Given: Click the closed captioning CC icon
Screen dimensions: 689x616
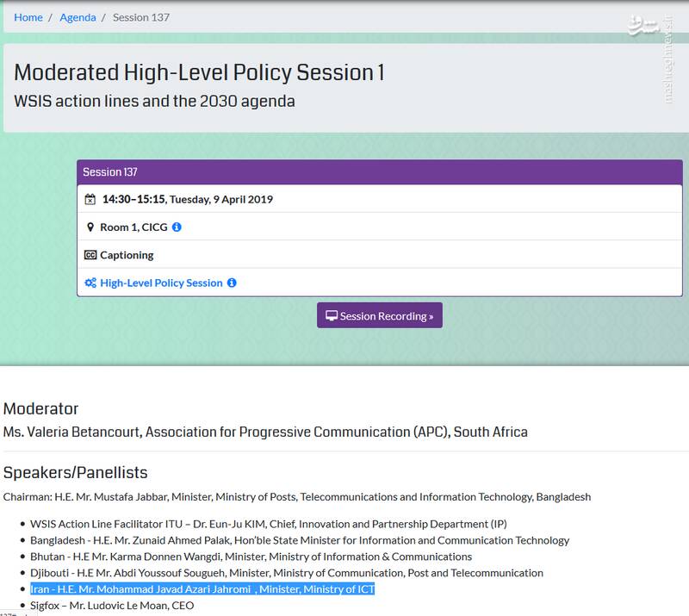Looking at the screenshot, I should 90,255.
